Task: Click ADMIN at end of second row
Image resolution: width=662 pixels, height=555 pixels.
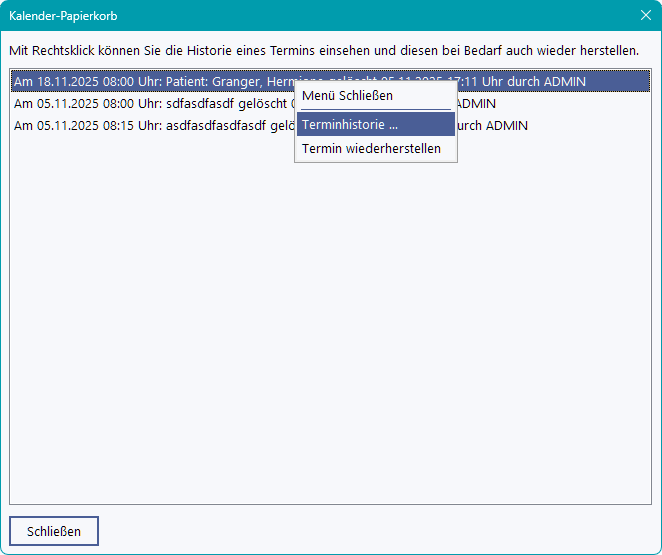Action: coord(476,103)
